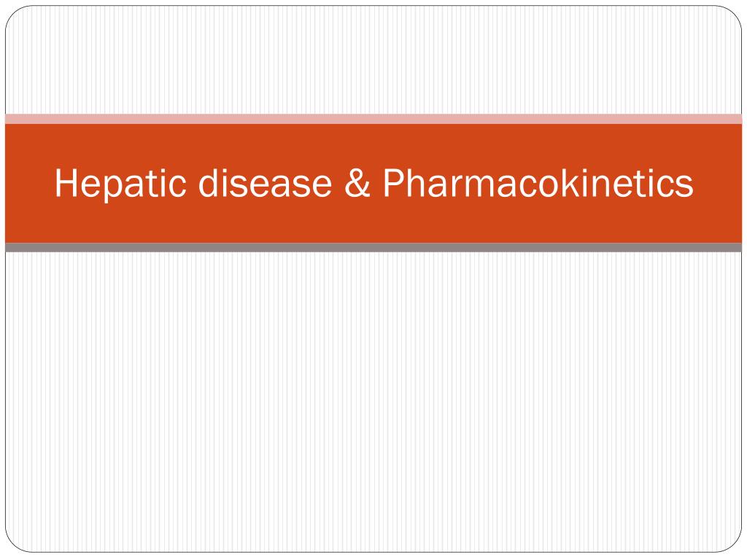Click the word "Hepatic" in the title
The image size is (747, 560).
[x=120, y=184]
